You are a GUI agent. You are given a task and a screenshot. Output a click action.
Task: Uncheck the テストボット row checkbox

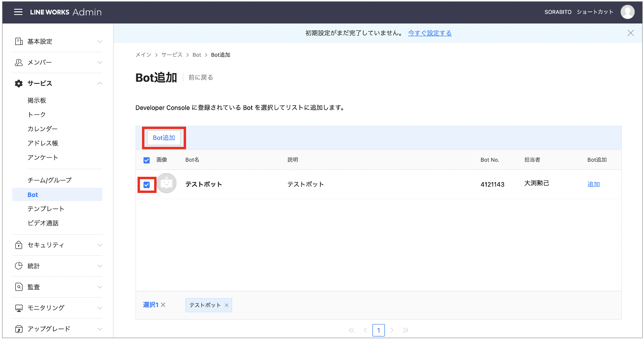point(146,185)
